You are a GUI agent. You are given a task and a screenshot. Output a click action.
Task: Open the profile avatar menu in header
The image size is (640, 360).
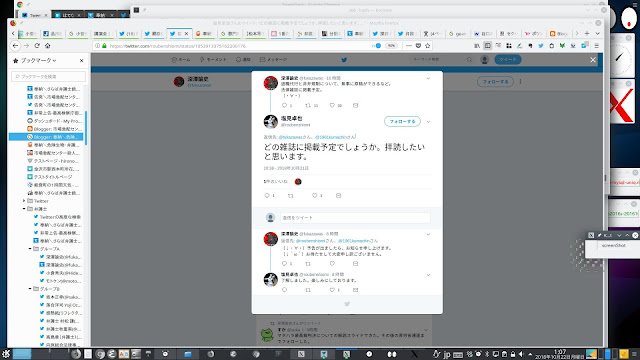click(x=484, y=60)
